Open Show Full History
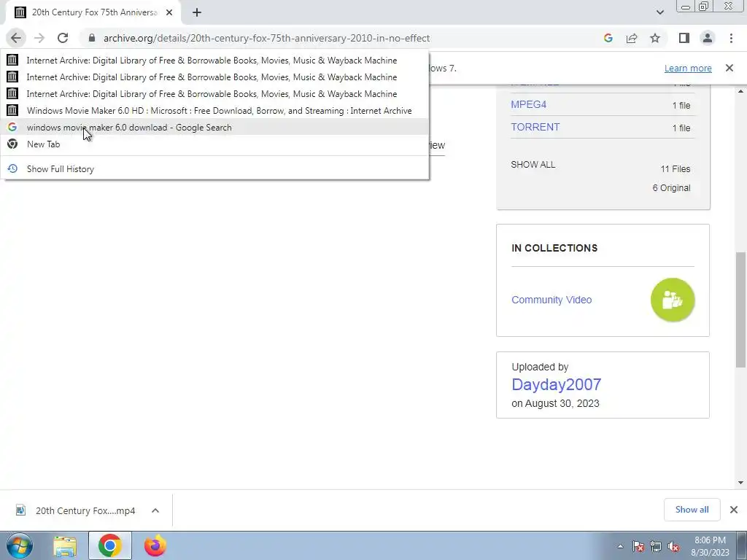This screenshot has width=747, height=560. point(214,169)
